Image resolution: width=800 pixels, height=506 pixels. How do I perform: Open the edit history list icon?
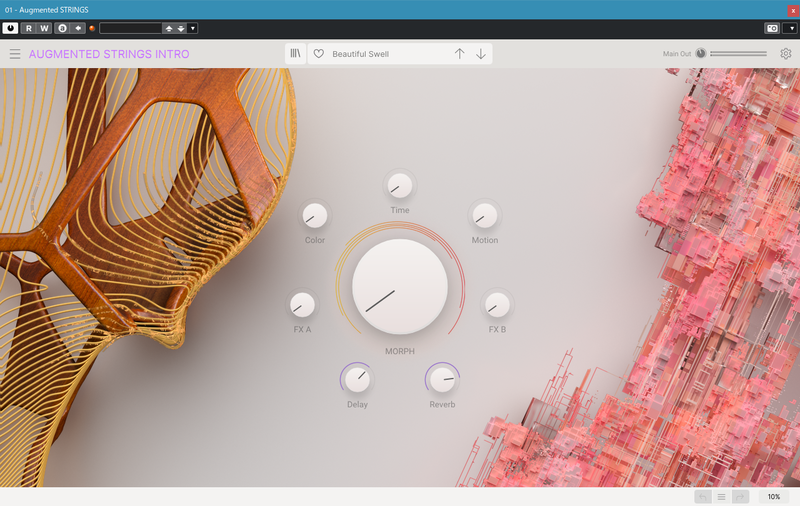tap(721, 496)
